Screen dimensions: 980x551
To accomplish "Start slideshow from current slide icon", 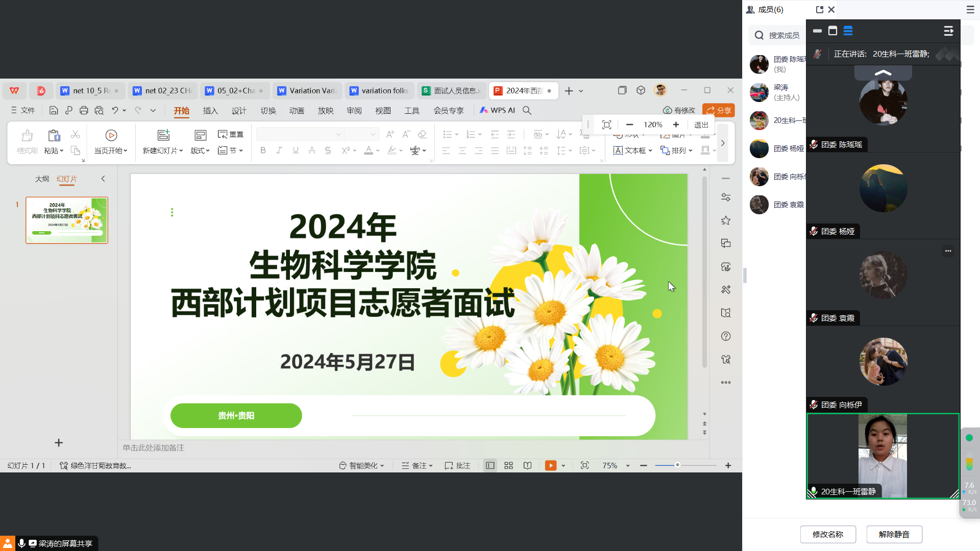I will [111, 136].
